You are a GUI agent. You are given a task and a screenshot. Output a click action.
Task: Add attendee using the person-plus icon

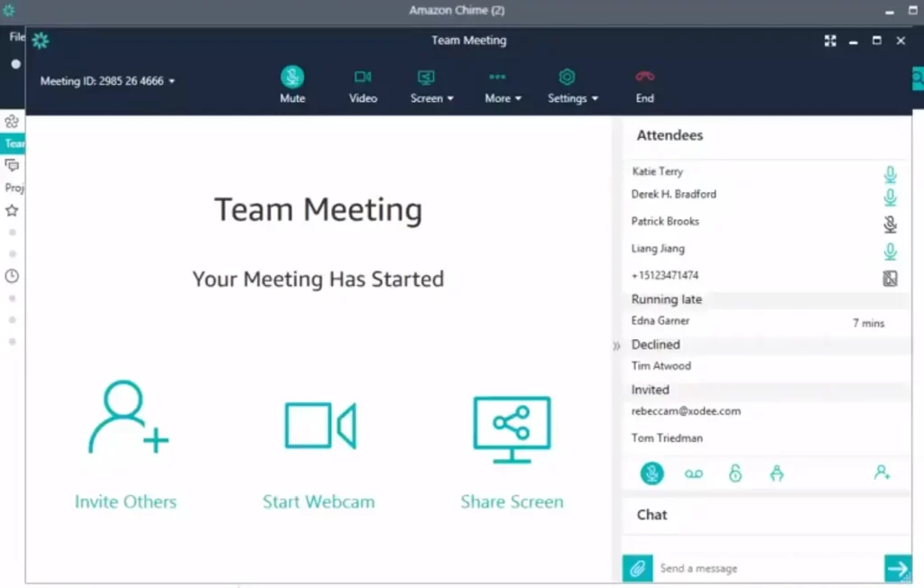882,472
